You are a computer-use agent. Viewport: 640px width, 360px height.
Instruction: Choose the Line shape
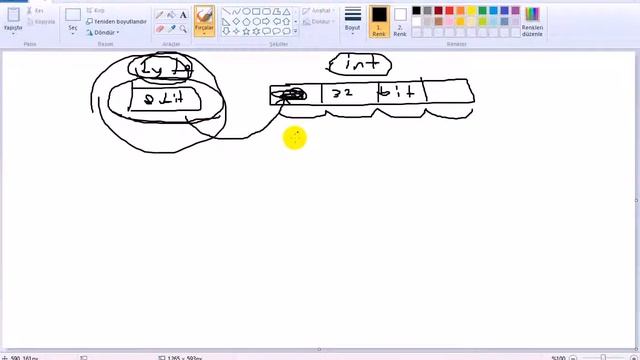click(226, 12)
